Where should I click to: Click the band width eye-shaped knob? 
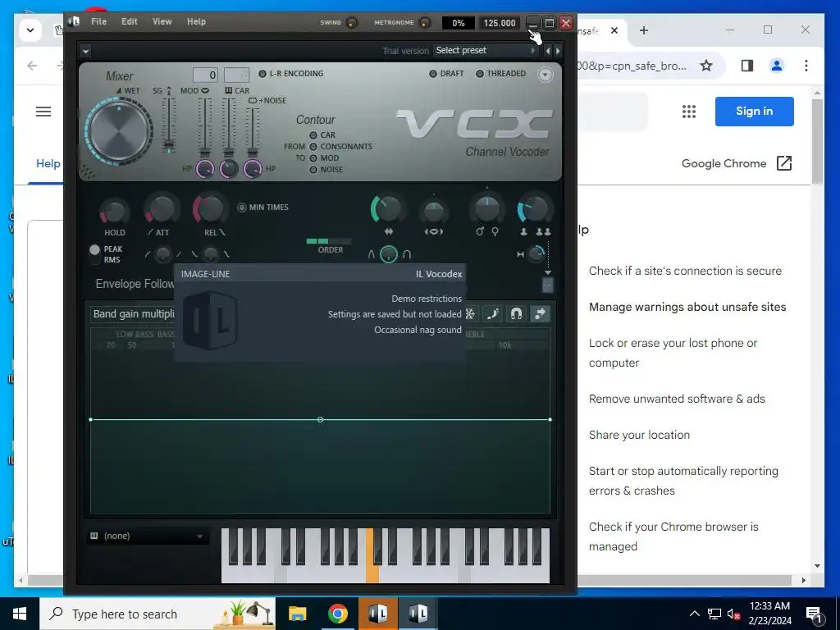(x=433, y=211)
